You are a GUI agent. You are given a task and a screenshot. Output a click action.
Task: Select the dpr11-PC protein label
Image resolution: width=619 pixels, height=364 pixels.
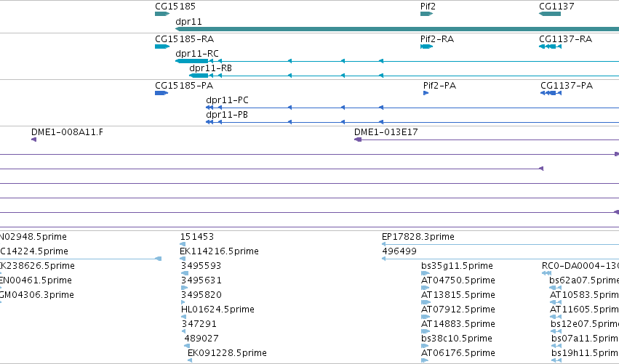(x=227, y=100)
